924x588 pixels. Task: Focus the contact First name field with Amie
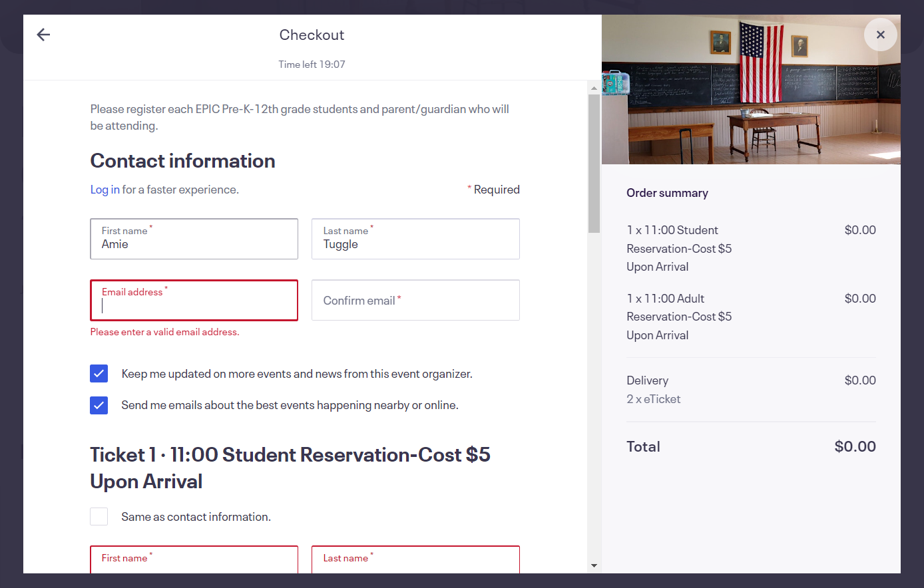tap(194, 239)
